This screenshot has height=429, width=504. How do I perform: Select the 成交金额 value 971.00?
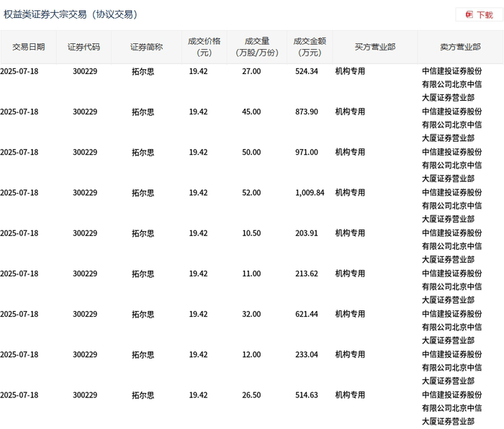(307, 153)
